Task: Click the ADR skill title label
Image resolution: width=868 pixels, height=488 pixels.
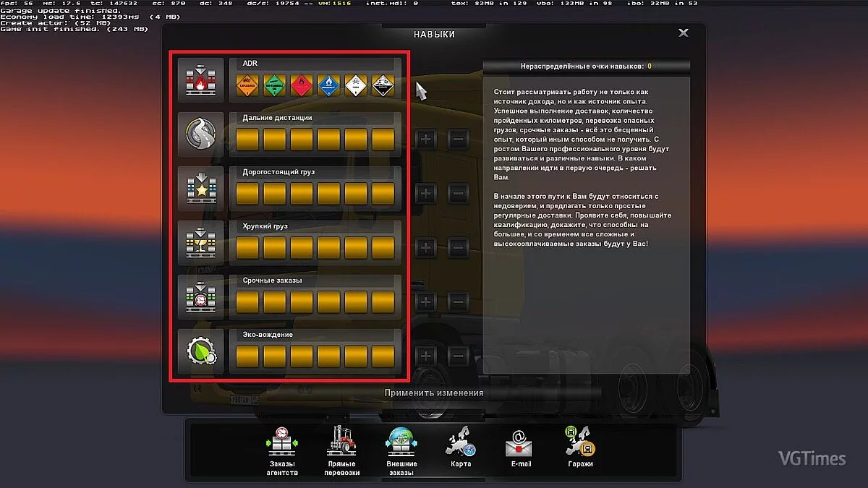Action: coord(250,64)
